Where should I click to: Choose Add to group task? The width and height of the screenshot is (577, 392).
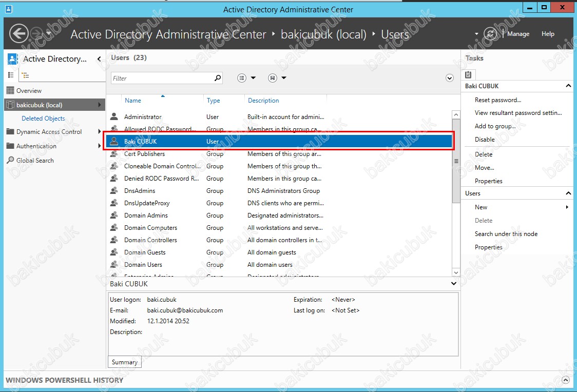pos(495,126)
